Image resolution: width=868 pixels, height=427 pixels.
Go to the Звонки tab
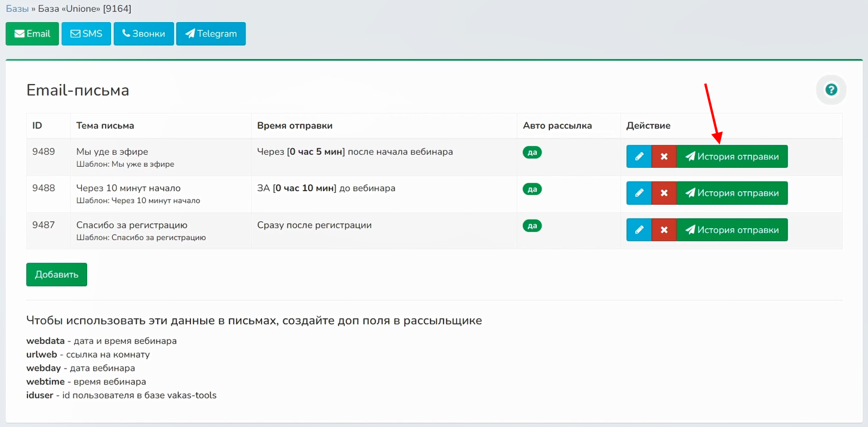pyautogui.click(x=143, y=34)
